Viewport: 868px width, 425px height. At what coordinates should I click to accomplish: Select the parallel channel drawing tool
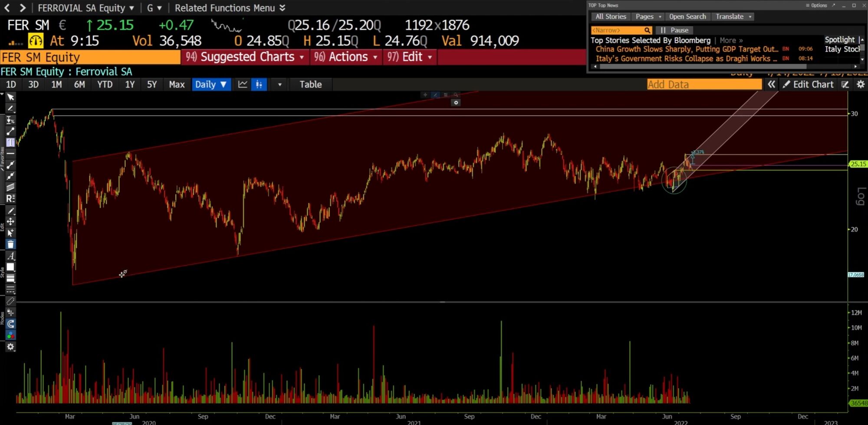(10, 187)
